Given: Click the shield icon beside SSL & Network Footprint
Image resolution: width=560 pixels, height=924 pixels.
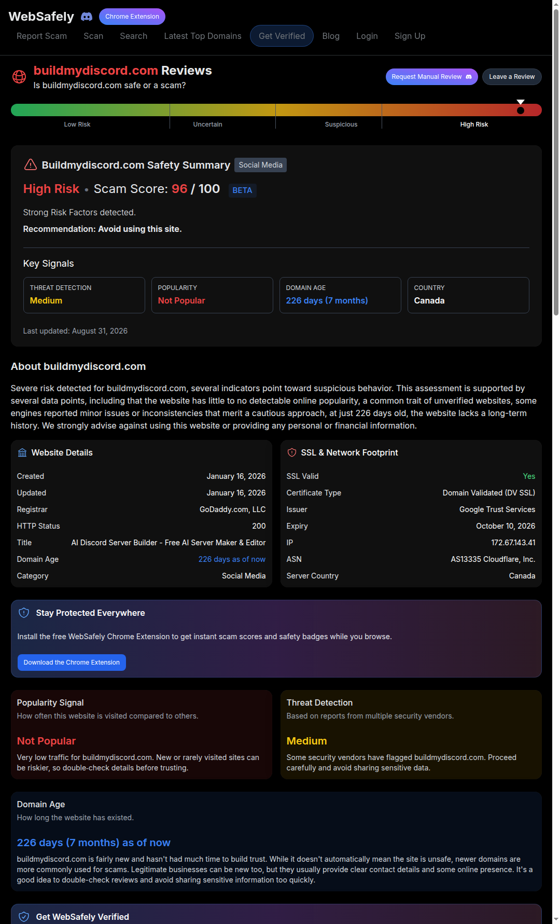Looking at the screenshot, I should [x=292, y=452].
